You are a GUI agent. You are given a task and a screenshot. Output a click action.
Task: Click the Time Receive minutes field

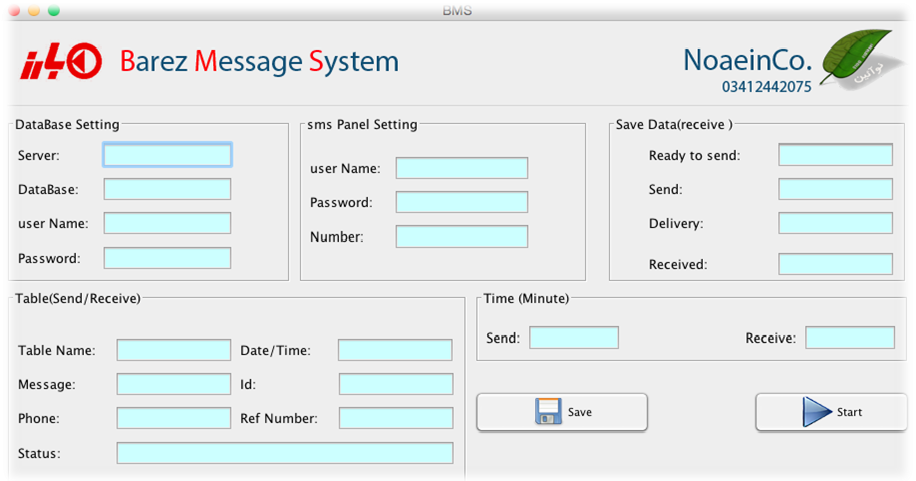click(x=850, y=338)
